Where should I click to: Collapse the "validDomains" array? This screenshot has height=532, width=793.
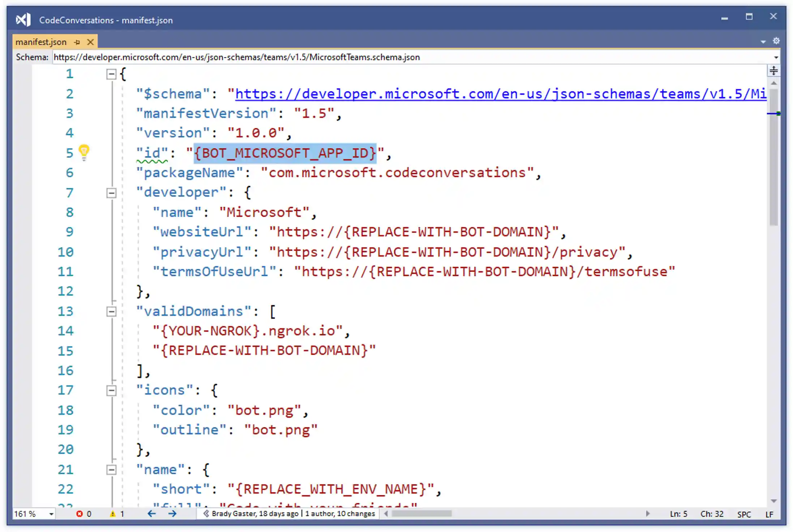click(111, 311)
